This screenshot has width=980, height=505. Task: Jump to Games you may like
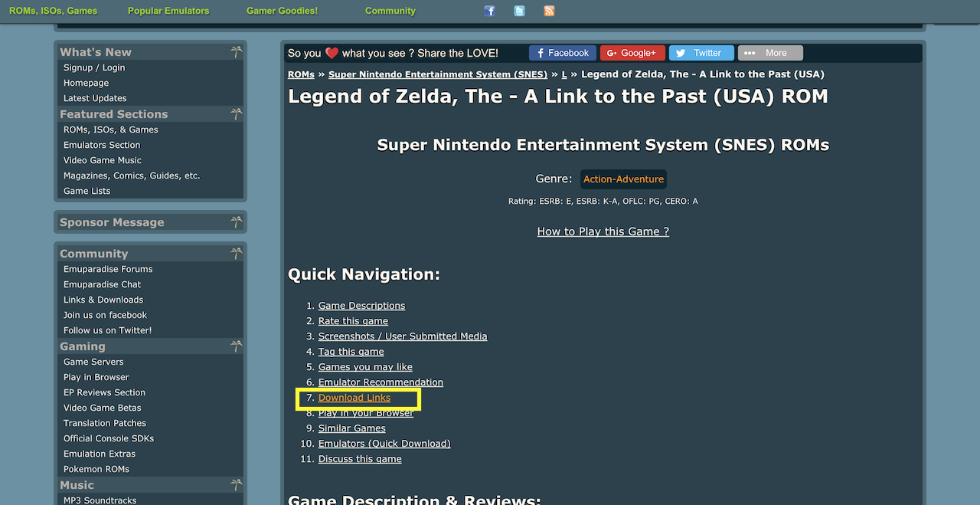pyautogui.click(x=365, y=367)
